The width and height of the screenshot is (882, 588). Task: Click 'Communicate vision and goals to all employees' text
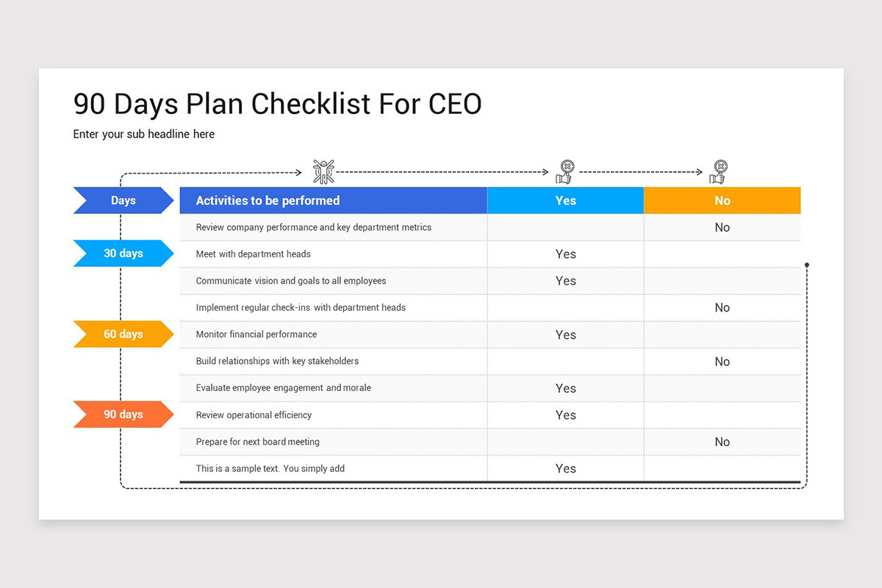[290, 281]
